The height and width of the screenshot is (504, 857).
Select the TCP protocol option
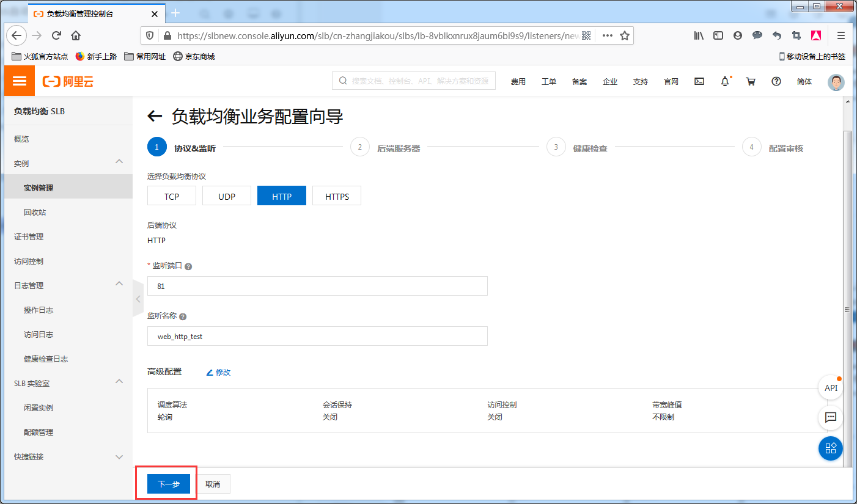[171, 195]
